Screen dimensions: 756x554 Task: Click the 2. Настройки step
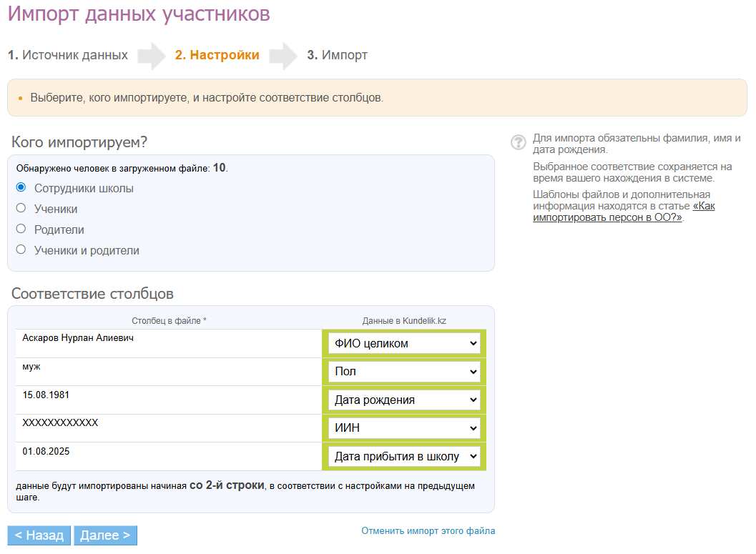click(217, 55)
